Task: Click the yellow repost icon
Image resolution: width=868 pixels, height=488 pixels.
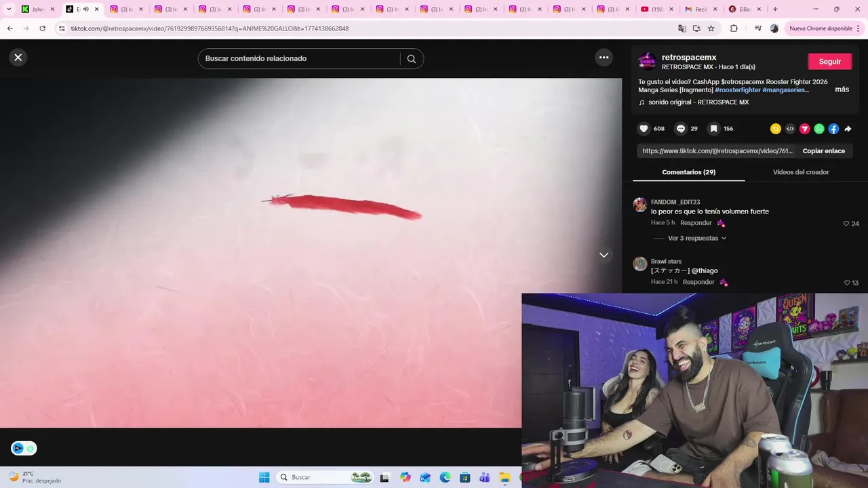Action: click(776, 129)
